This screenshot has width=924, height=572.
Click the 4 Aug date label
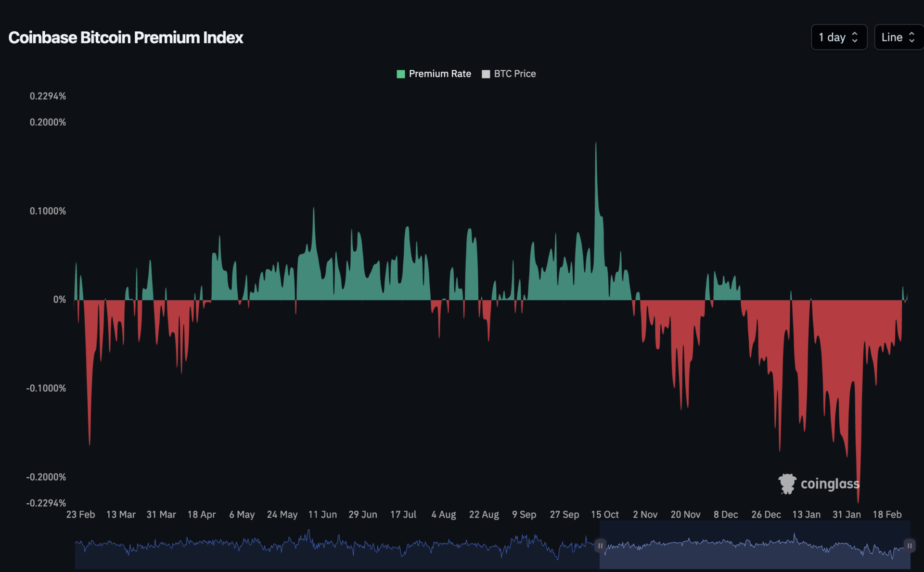pos(444,515)
